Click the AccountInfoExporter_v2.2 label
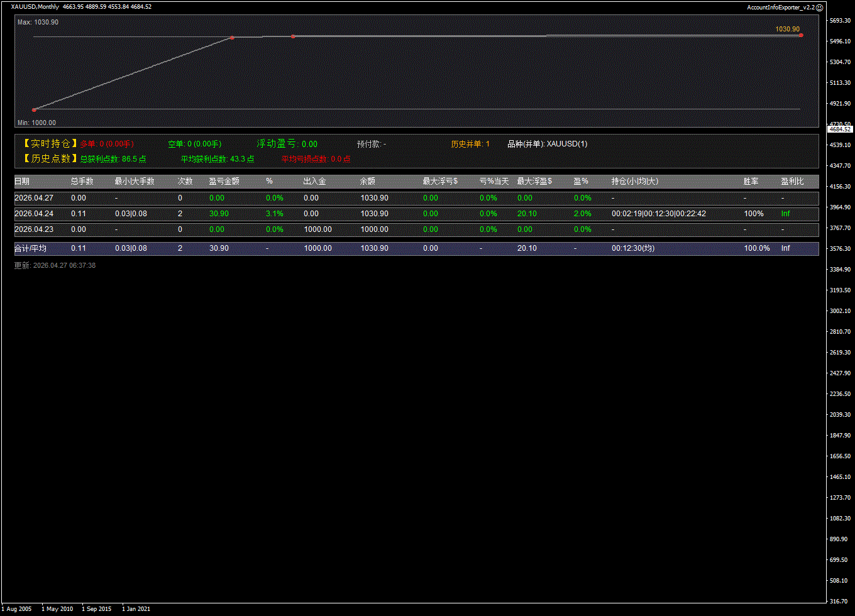 point(780,7)
